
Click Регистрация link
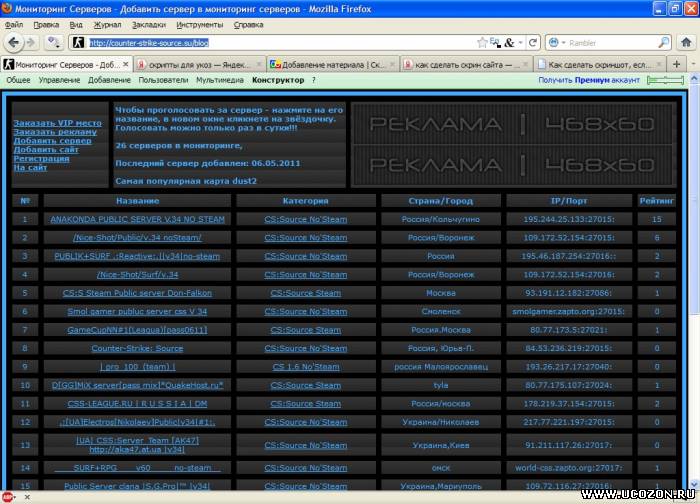click(x=42, y=158)
